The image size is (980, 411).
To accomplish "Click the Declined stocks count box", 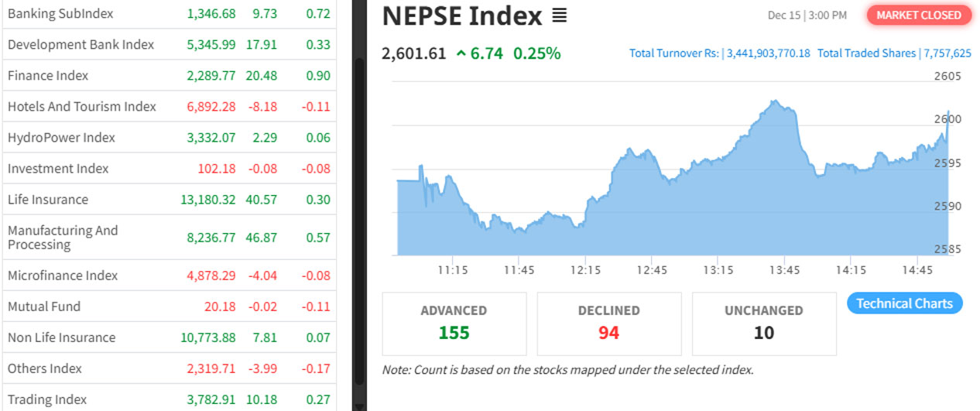I will point(609,323).
